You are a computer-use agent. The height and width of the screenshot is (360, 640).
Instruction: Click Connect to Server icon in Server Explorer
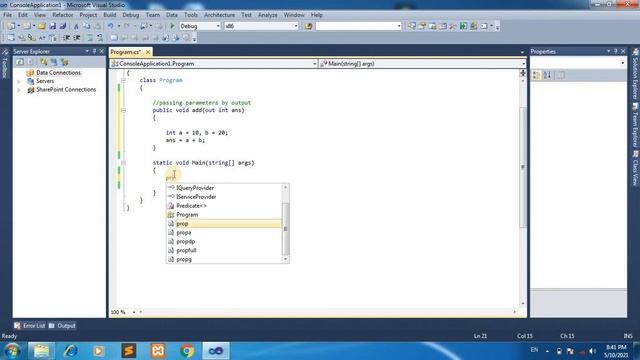(x=54, y=62)
